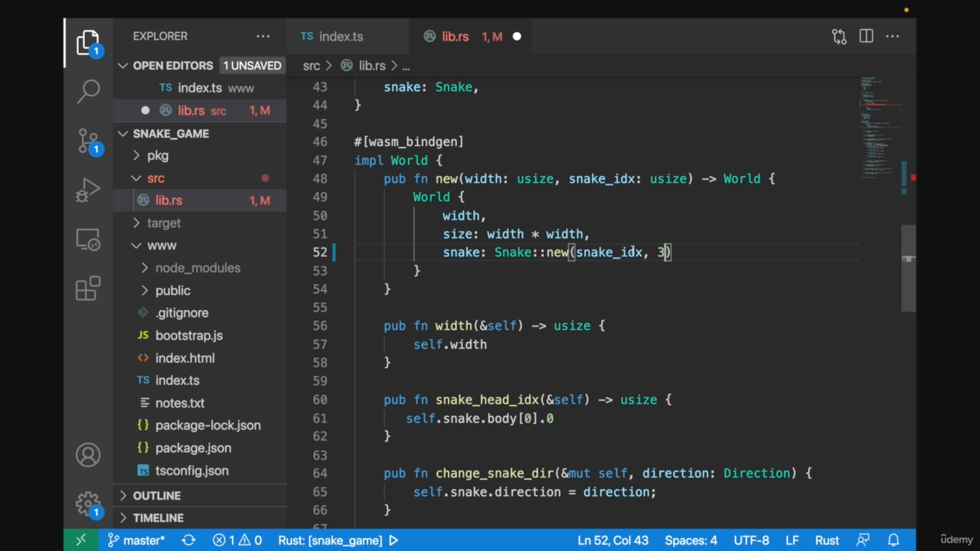This screenshot has width=980, height=551.
Task: Click the Accounts icon
Action: coord(88,455)
